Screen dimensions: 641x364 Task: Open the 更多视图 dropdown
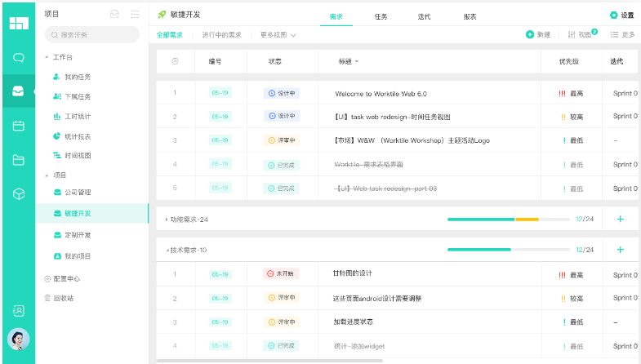click(x=278, y=35)
